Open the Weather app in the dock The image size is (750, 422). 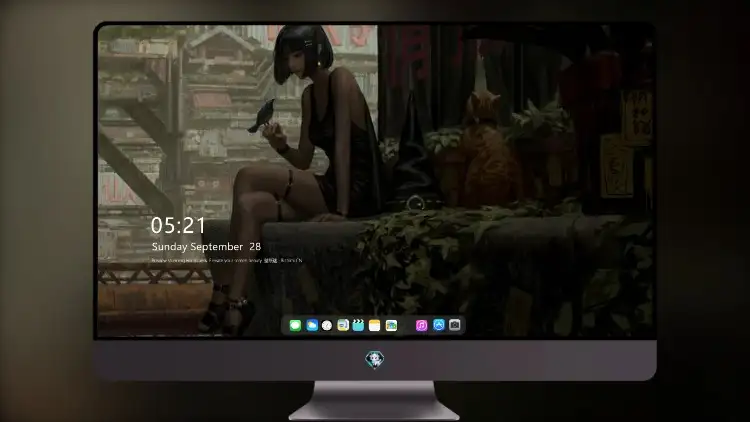(312, 325)
